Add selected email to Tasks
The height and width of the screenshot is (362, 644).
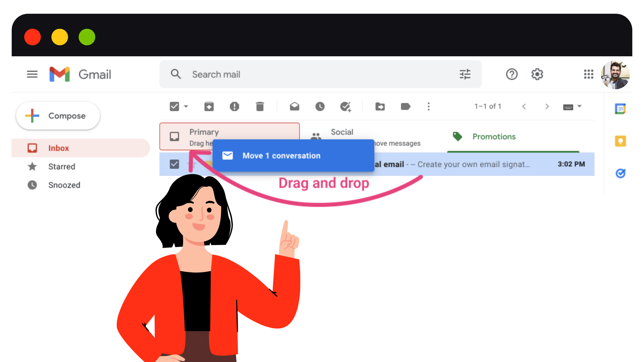pyautogui.click(x=345, y=107)
